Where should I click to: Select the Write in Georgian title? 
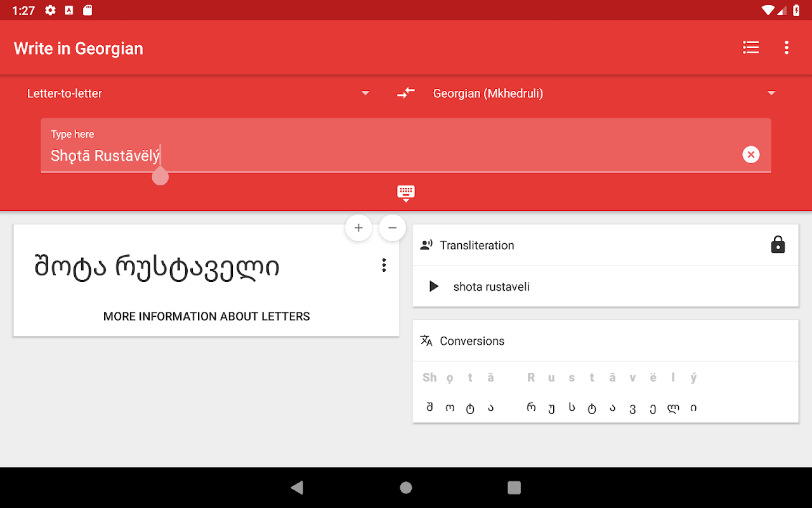pos(79,48)
